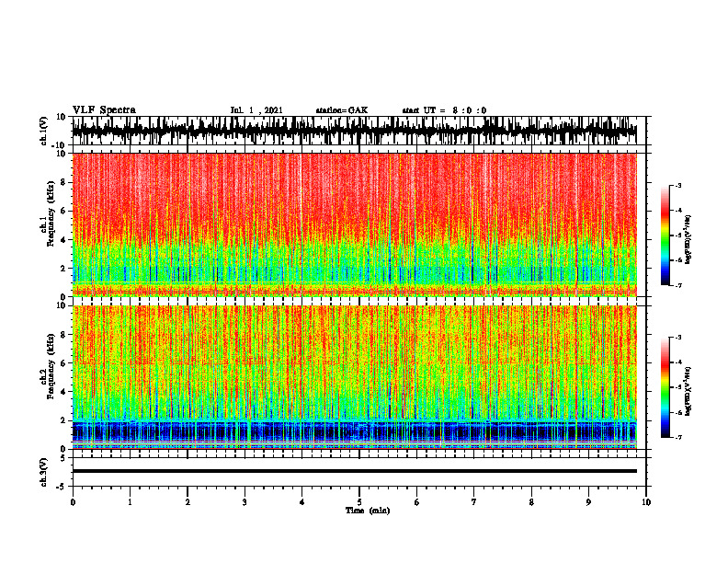728x563 pixels.
Task: Click time axis tick label "5"
Action: (359, 502)
